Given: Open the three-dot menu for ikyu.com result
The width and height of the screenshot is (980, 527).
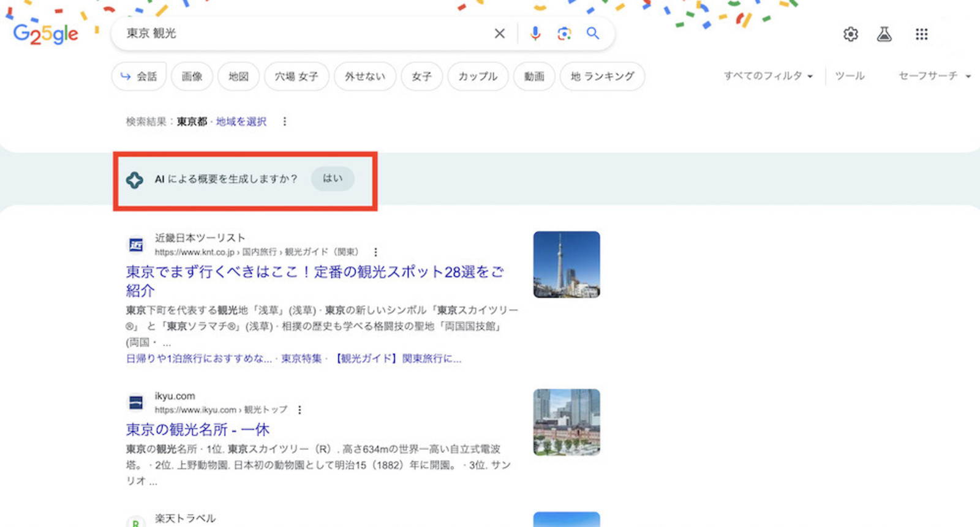Looking at the screenshot, I should click(300, 410).
